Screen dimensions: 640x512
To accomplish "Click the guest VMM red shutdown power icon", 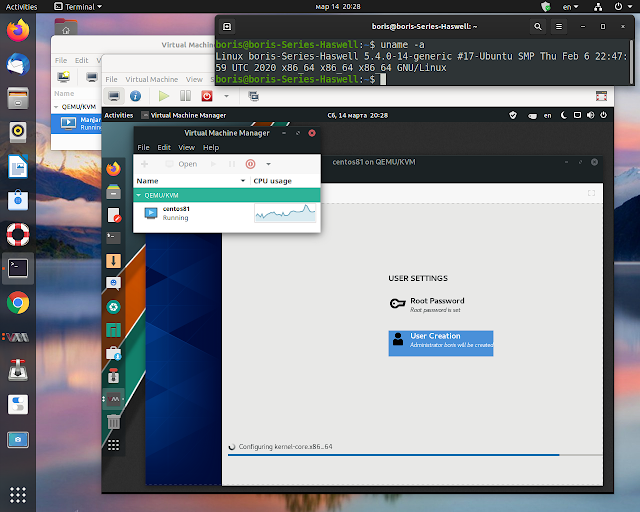I will pyautogui.click(x=251, y=164).
